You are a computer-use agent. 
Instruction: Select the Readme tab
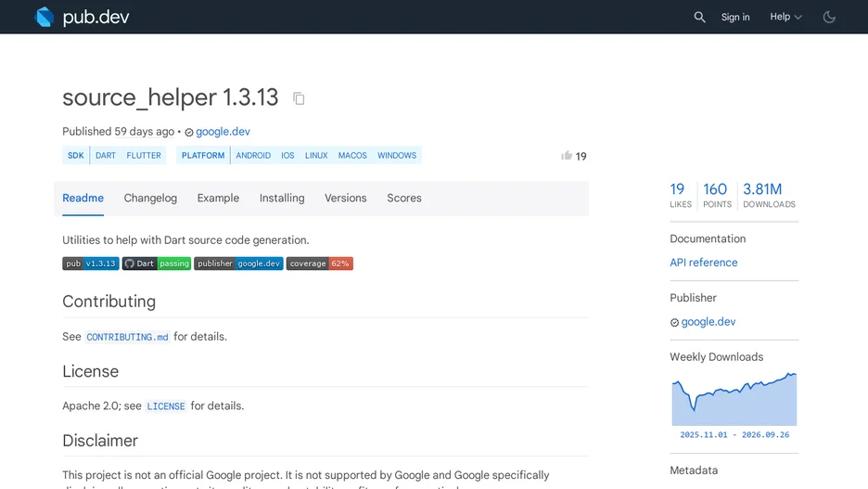(83, 199)
